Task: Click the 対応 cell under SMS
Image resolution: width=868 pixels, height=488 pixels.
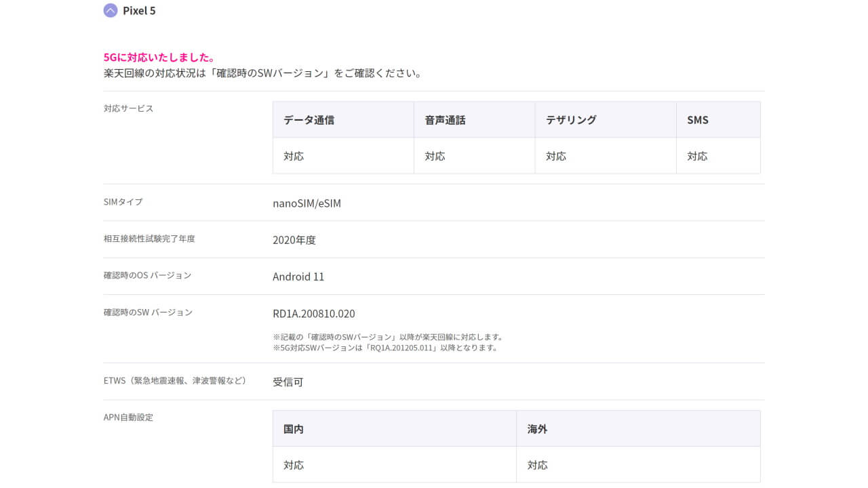Action: (x=697, y=156)
